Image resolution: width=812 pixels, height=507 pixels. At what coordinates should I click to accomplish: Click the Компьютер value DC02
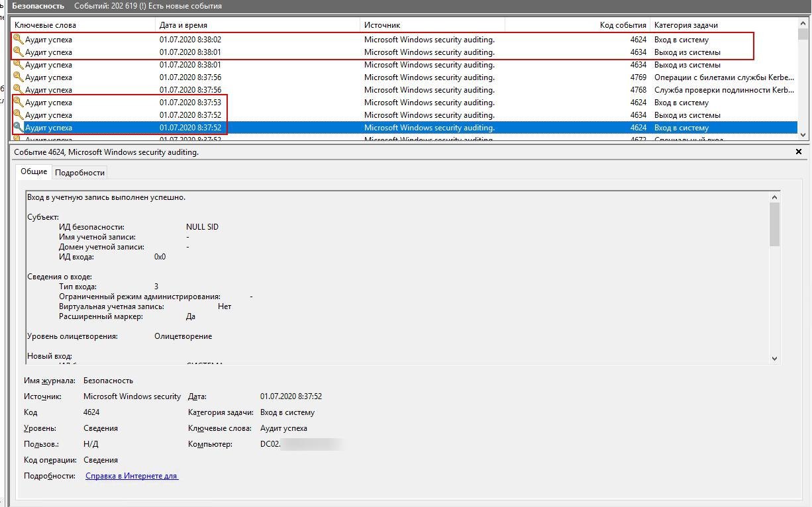pyautogui.click(x=270, y=444)
